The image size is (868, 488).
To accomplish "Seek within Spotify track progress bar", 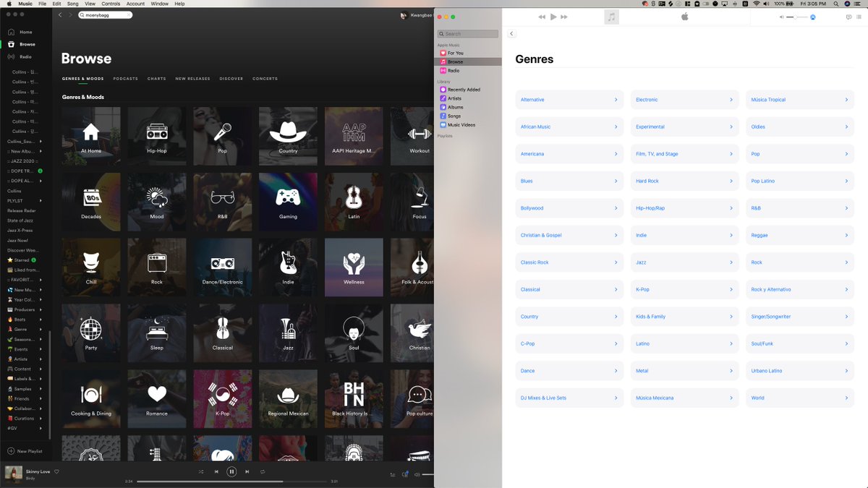I will (x=231, y=481).
